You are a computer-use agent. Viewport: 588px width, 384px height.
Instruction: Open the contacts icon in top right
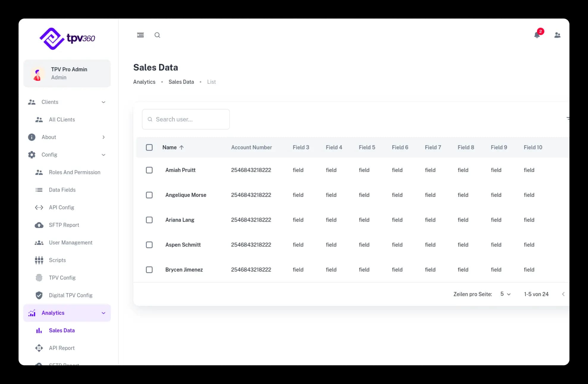click(x=557, y=35)
